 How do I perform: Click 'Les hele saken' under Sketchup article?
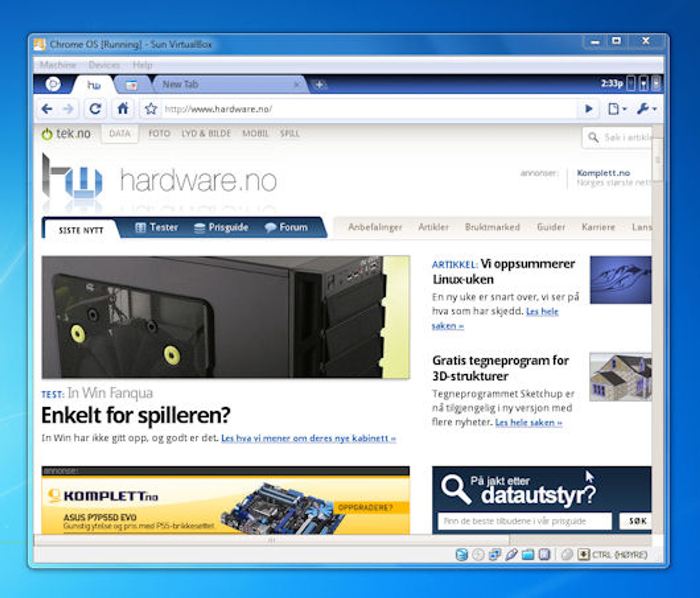(x=528, y=423)
